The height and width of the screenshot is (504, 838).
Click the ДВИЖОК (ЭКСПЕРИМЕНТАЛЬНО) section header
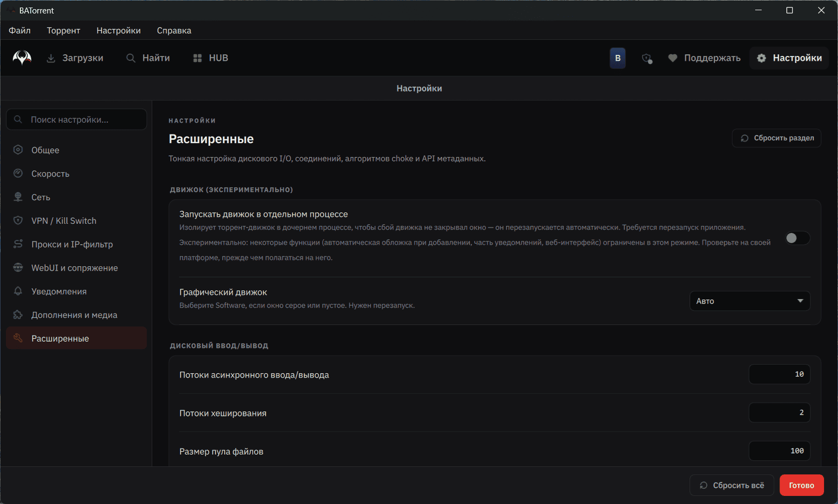click(231, 190)
